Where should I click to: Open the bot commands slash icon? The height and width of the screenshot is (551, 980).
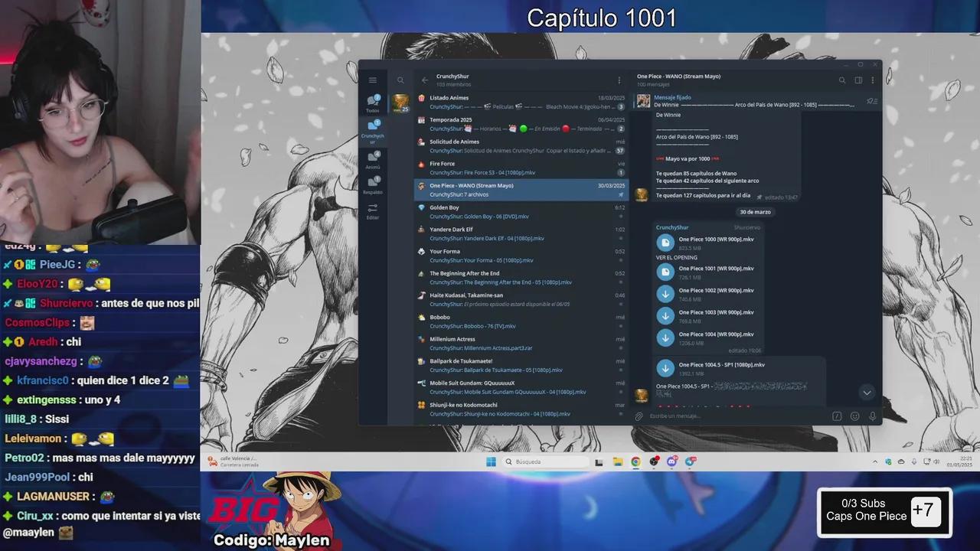pos(837,416)
